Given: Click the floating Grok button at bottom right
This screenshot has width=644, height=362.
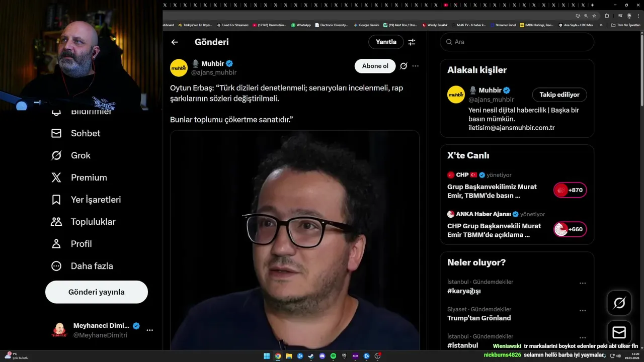Looking at the screenshot, I should point(619,303).
